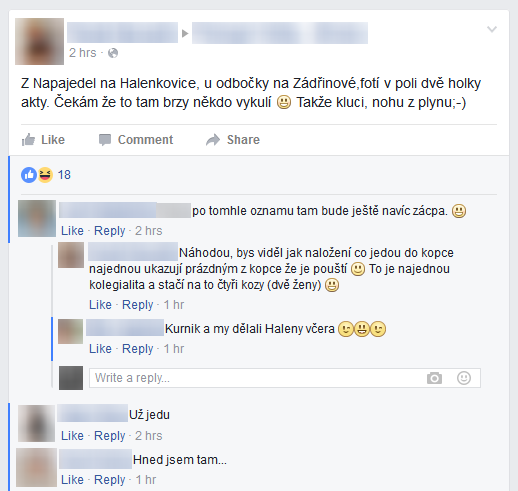Viewport: 518px width, 491px height.
Task: Like the 'Kurnik a my dělali Haleny' reply
Action: click(100, 349)
